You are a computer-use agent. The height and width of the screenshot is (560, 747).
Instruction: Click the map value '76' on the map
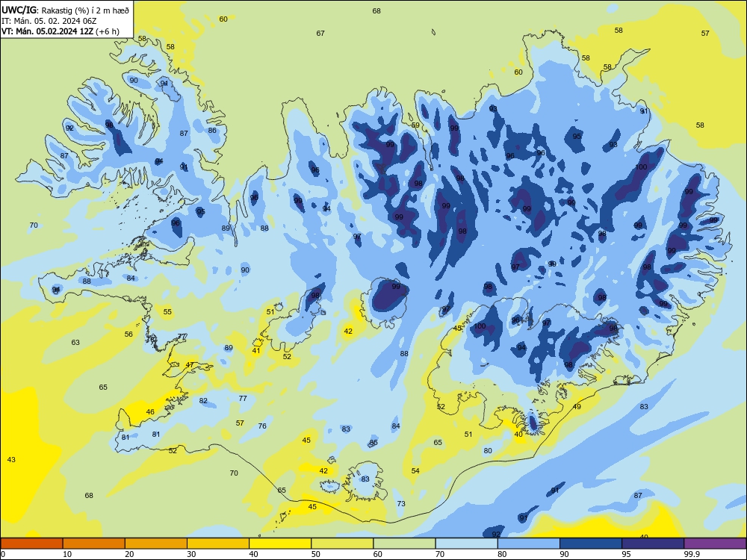click(x=262, y=426)
